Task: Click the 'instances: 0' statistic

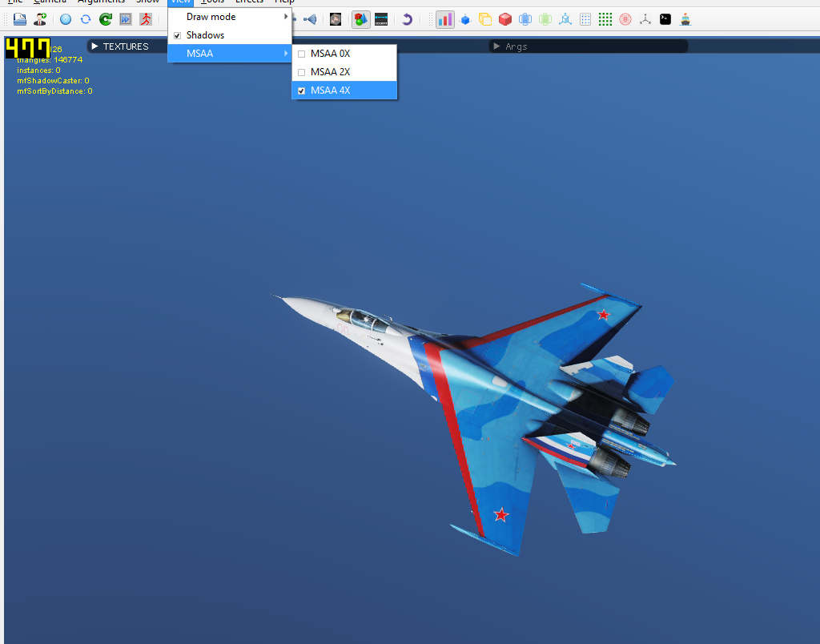Action: pyautogui.click(x=38, y=70)
